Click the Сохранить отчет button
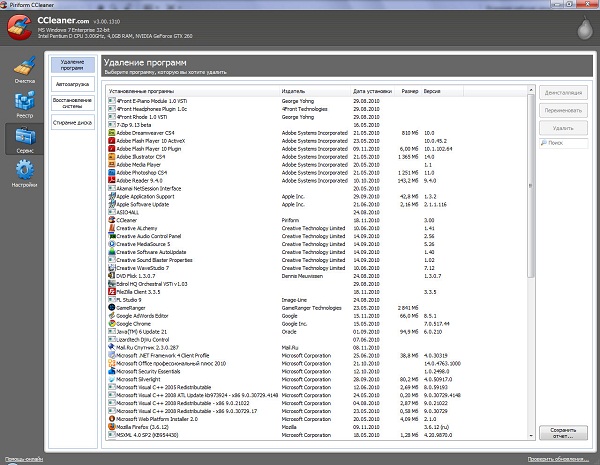Image resolution: width=600 pixels, height=465 pixels. pos(563,433)
